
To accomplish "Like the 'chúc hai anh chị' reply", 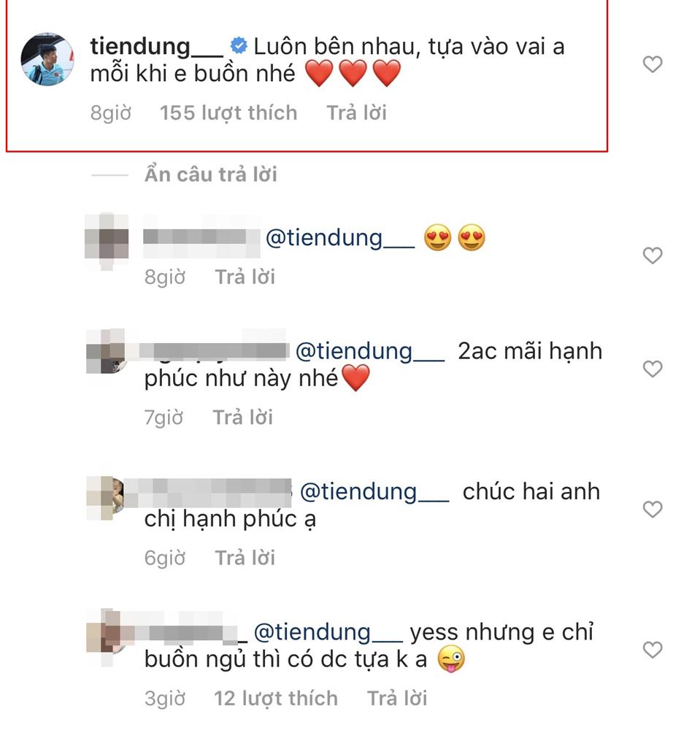I will point(652,509).
